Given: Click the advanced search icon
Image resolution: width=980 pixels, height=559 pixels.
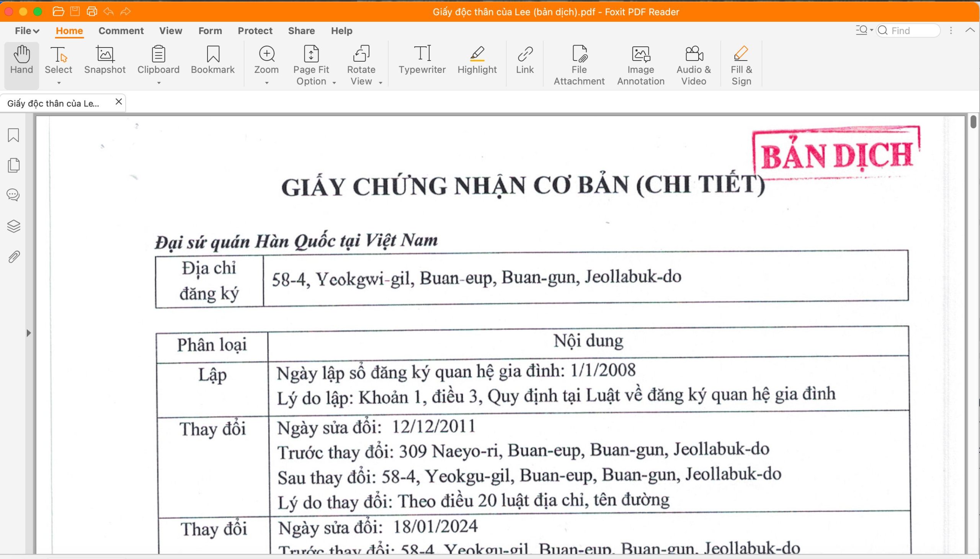Looking at the screenshot, I should tap(861, 30).
